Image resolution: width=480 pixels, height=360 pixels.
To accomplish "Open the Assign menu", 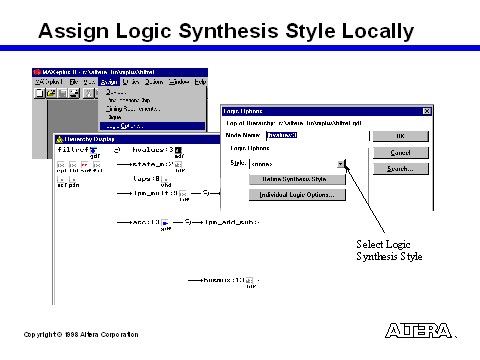I will [x=109, y=82].
